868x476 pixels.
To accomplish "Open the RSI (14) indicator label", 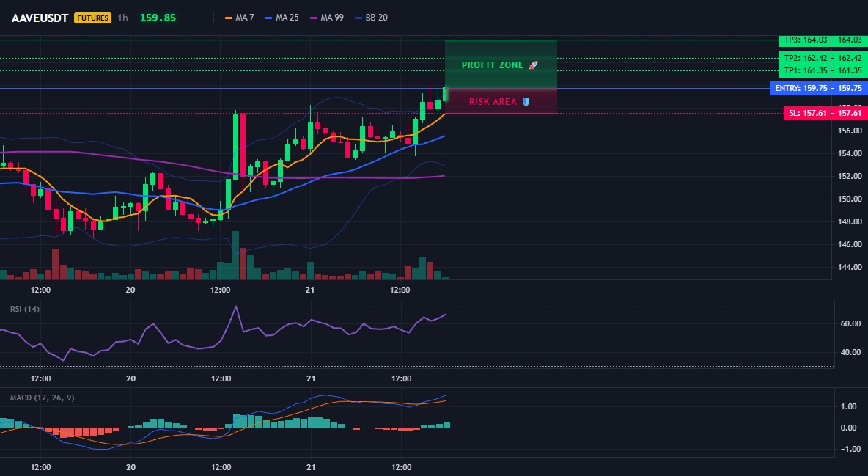I will (25, 309).
